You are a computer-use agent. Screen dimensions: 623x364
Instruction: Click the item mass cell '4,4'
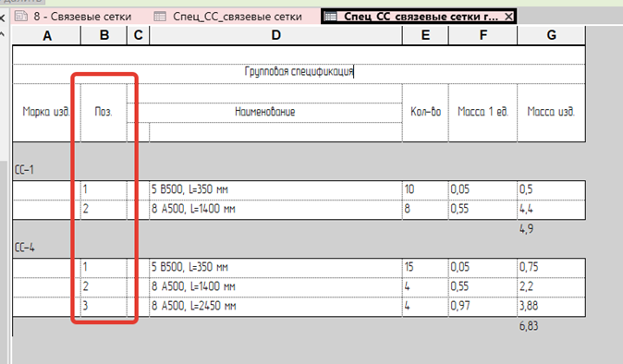coord(551,209)
